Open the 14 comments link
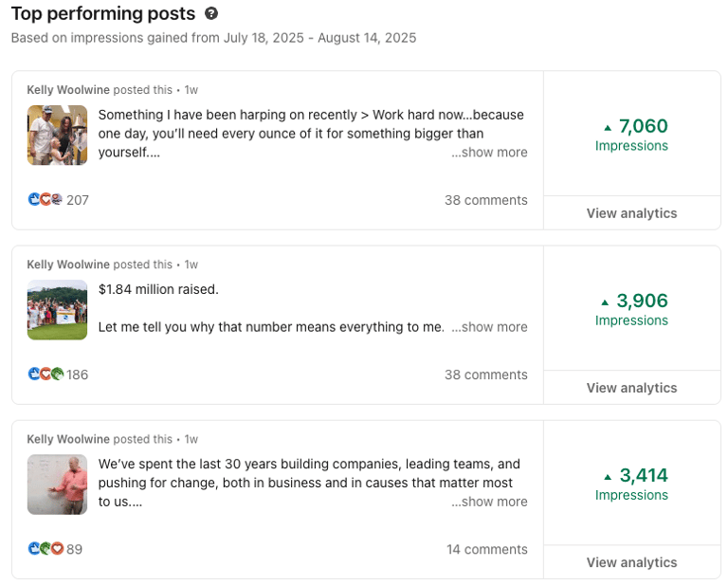This screenshot has height=585, width=728. click(486, 549)
